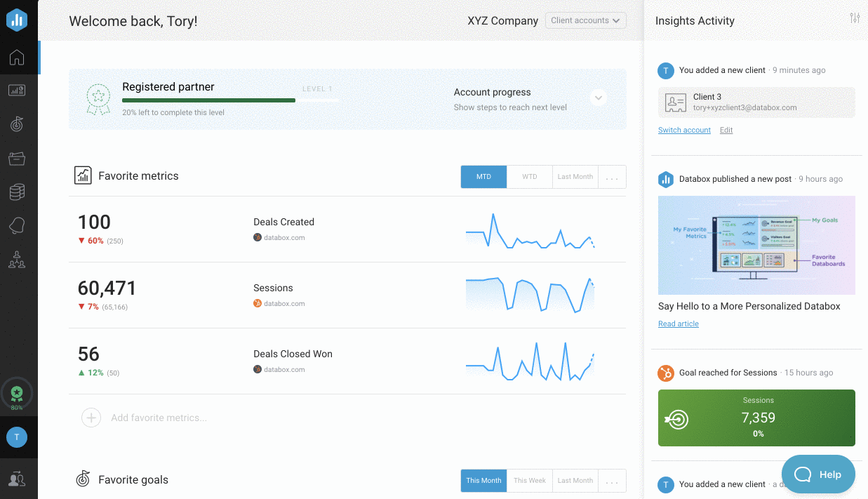
Task: Click the 60,471 sessions value
Action: [x=107, y=288]
